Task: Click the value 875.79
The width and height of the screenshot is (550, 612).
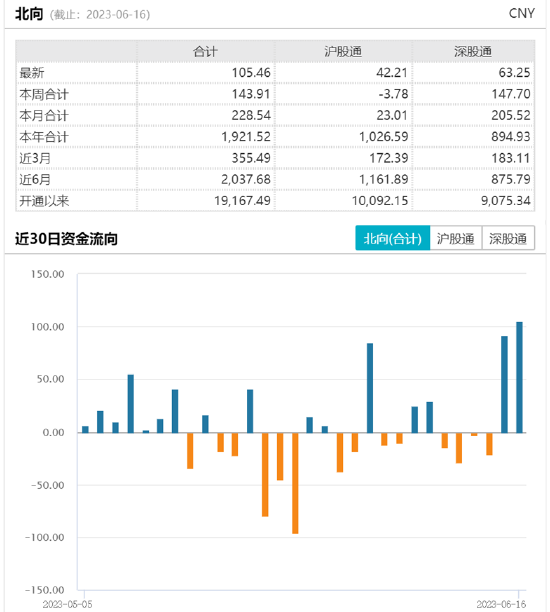Action: click(511, 180)
